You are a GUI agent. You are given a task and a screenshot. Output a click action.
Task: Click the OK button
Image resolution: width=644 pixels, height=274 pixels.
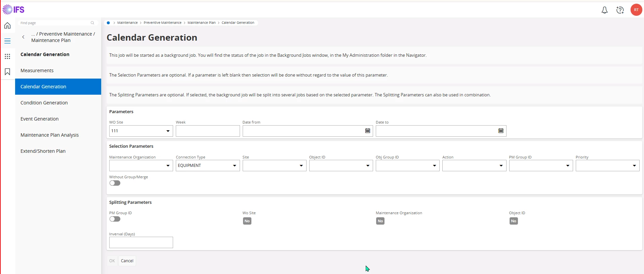click(112, 261)
